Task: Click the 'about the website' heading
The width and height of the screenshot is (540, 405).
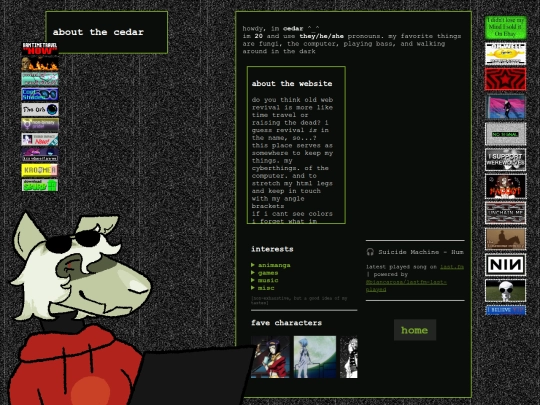Action: pos(292,83)
